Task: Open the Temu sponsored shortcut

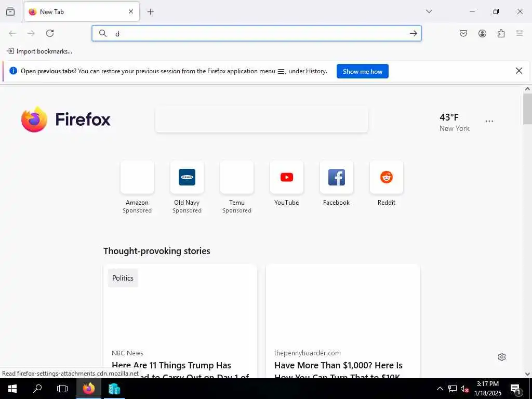Action: [237, 187]
